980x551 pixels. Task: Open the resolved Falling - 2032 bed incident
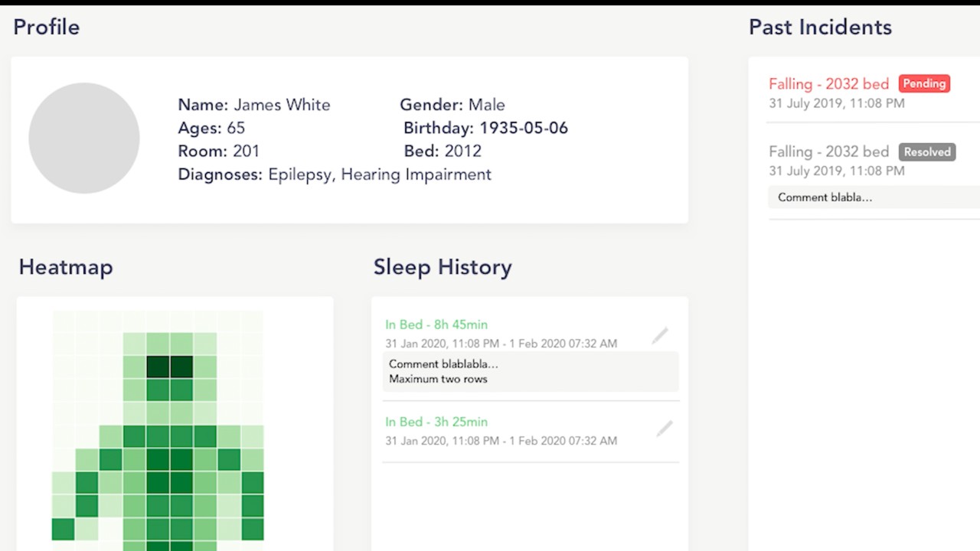pyautogui.click(x=828, y=152)
